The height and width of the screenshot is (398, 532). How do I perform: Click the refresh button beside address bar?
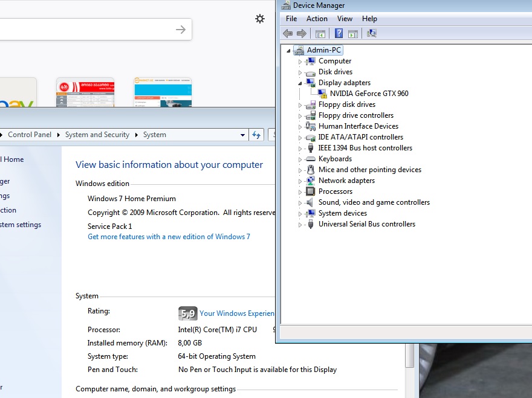(x=256, y=135)
